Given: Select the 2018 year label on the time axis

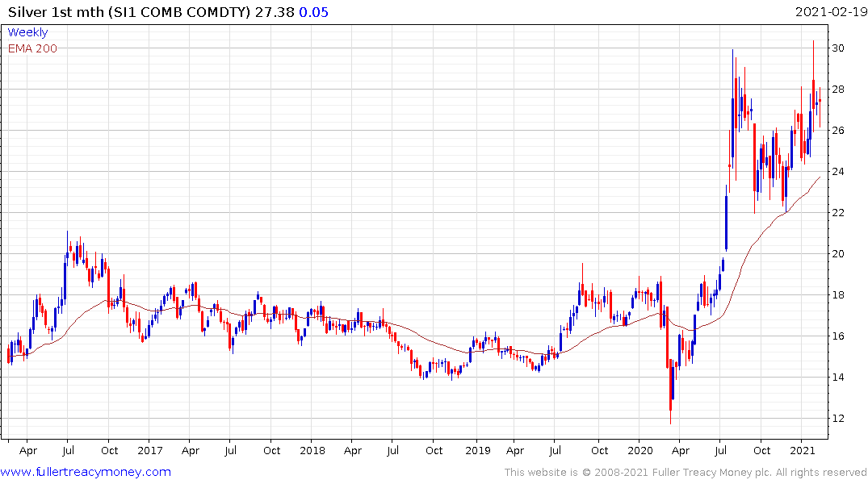Looking at the screenshot, I should (x=312, y=450).
